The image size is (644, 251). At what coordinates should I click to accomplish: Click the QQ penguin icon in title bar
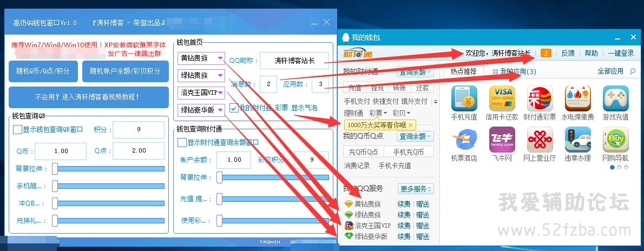point(345,37)
